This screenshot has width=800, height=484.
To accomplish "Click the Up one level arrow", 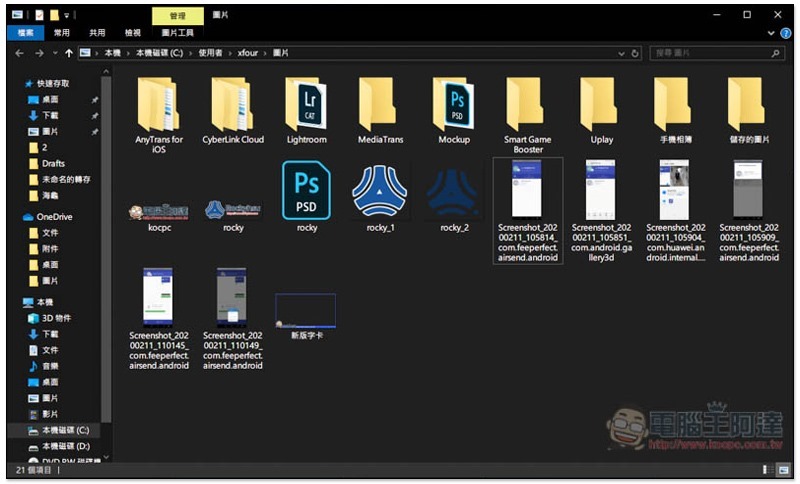I will tap(68, 53).
